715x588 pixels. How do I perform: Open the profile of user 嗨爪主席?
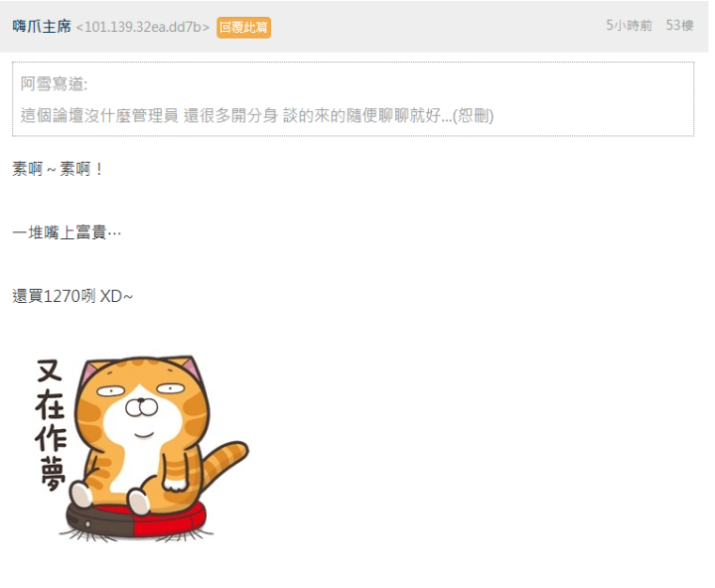(42, 27)
